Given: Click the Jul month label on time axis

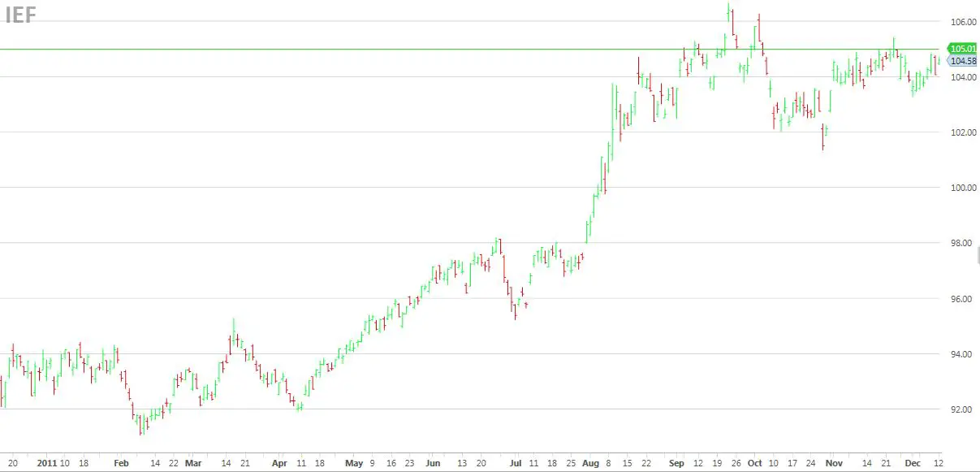Looking at the screenshot, I should (516, 463).
